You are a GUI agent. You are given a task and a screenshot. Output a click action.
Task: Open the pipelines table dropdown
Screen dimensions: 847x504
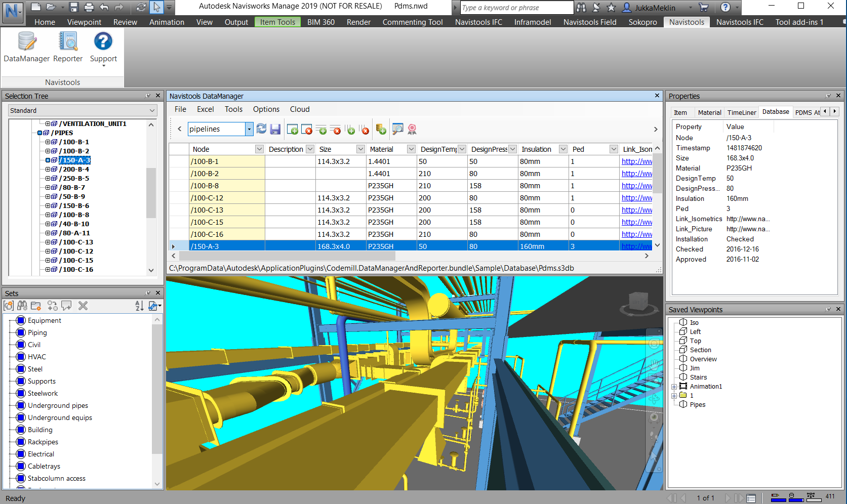[249, 129]
